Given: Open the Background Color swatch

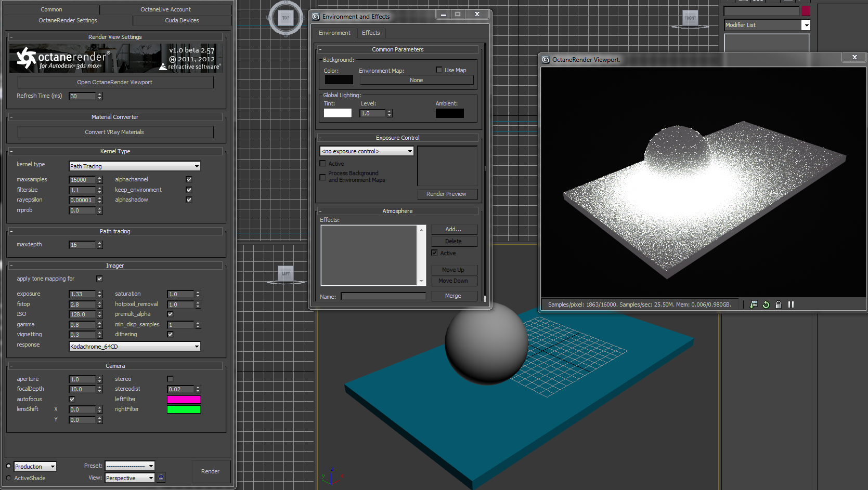Looking at the screenshot, I should 339,80.
